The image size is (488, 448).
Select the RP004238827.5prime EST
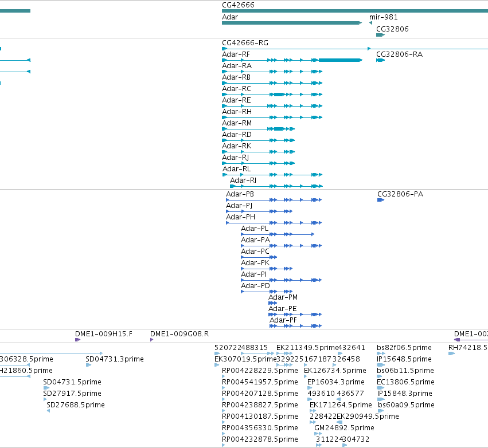click(223, 411)
